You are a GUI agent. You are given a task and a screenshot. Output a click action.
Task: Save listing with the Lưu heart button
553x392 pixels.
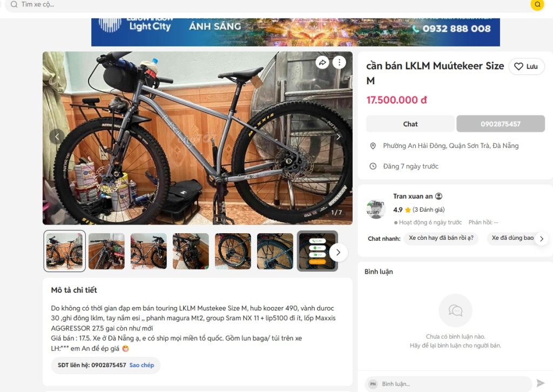[x=527, y=66]
